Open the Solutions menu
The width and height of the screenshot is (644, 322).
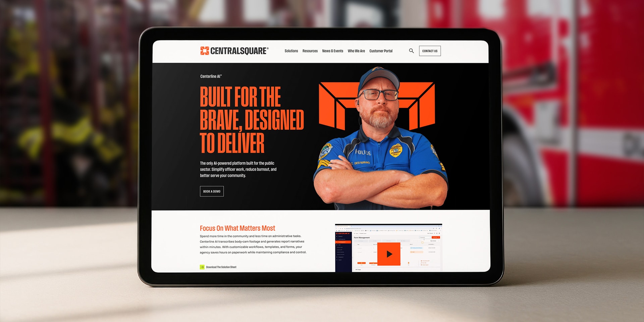pyautogui.click(x=291, y=51)
